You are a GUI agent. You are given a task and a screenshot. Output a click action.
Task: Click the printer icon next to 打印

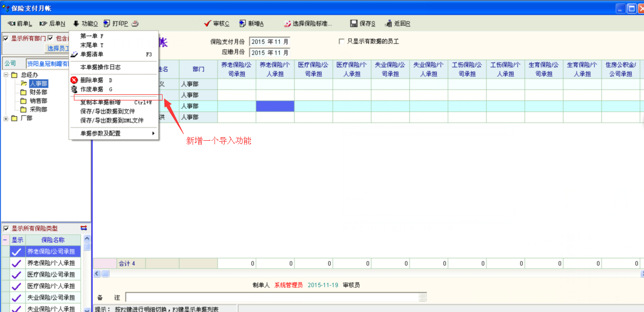135,23
